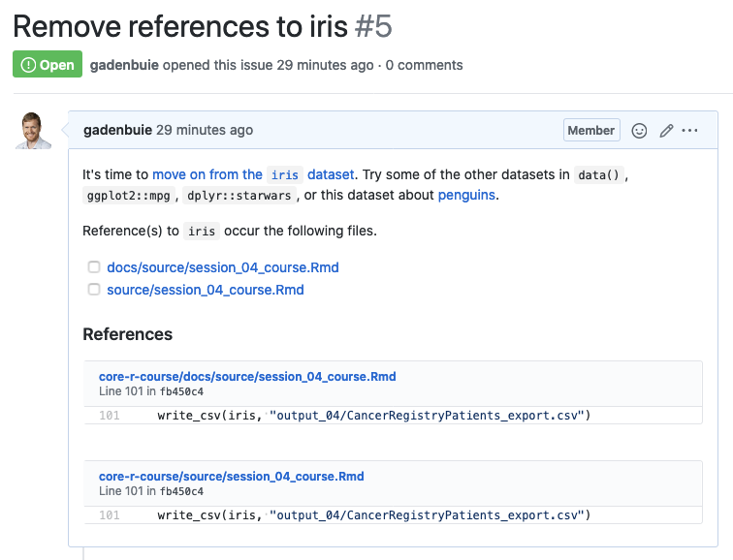
Task: Edit the comment with the pencil icon
Action: (x=666, y=131)
